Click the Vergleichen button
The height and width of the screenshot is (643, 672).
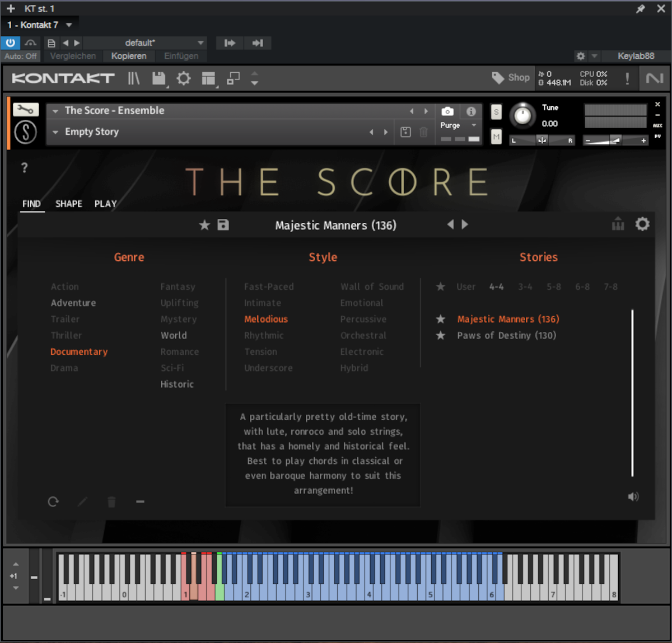[73, 56]
